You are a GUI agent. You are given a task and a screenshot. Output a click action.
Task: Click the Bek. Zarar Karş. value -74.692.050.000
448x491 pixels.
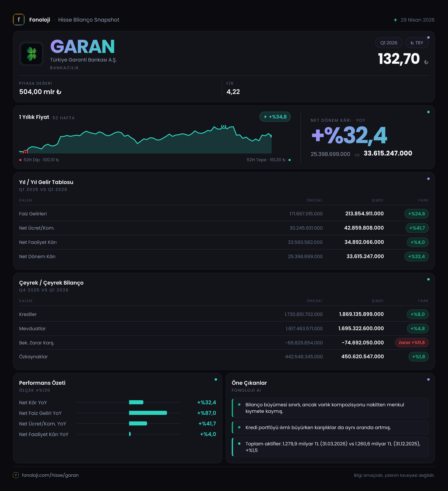click(363, 343)
